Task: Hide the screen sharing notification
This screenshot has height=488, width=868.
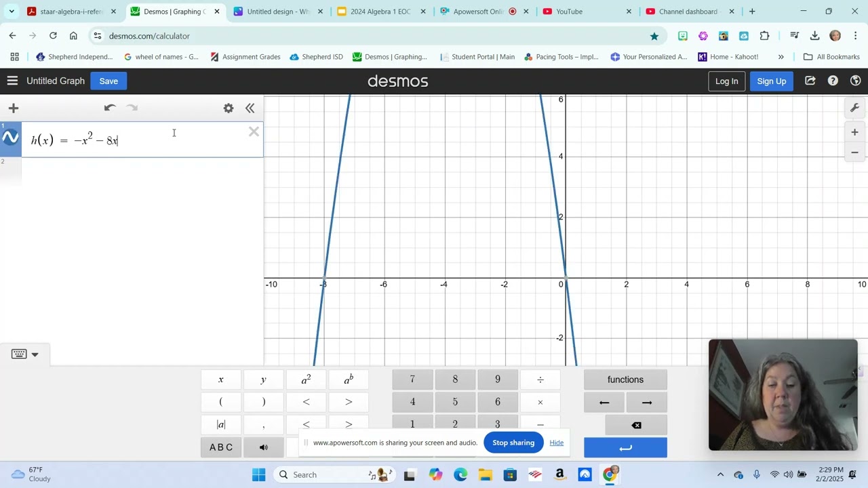Action: click(557, 443)
